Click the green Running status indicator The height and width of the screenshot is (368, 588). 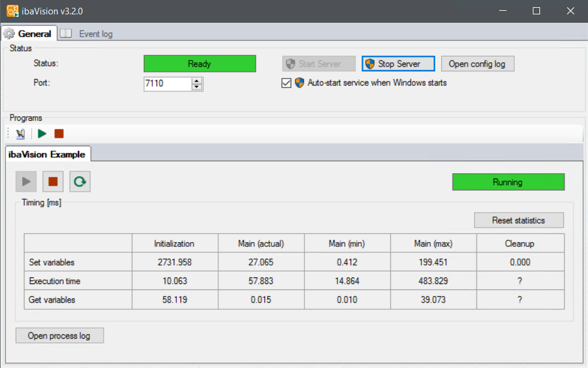[x=508, y=182]
